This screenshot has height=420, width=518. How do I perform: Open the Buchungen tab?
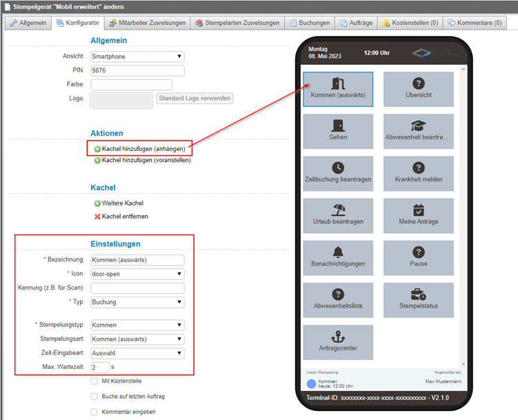309,23
